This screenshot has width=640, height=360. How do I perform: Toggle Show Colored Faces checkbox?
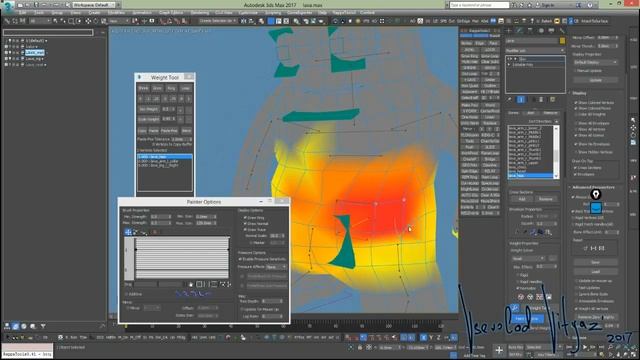pyautogui.click(x=576, y=109)
